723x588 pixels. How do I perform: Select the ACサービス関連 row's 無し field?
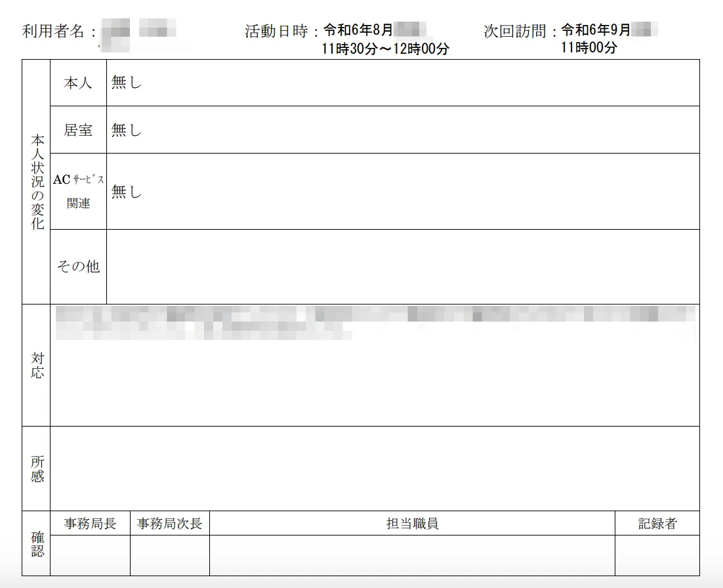pyautogui.click(x=402, y=192)
